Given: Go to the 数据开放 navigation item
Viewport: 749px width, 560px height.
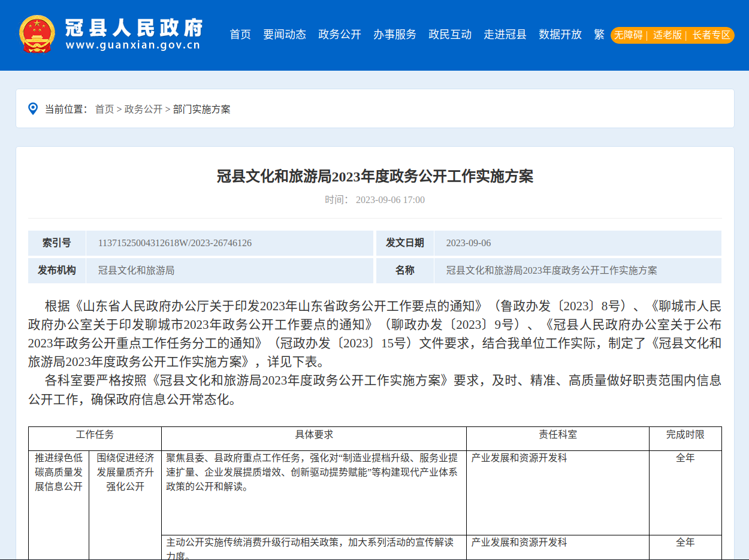Looking at the screenshot, I should coord(560,34).
